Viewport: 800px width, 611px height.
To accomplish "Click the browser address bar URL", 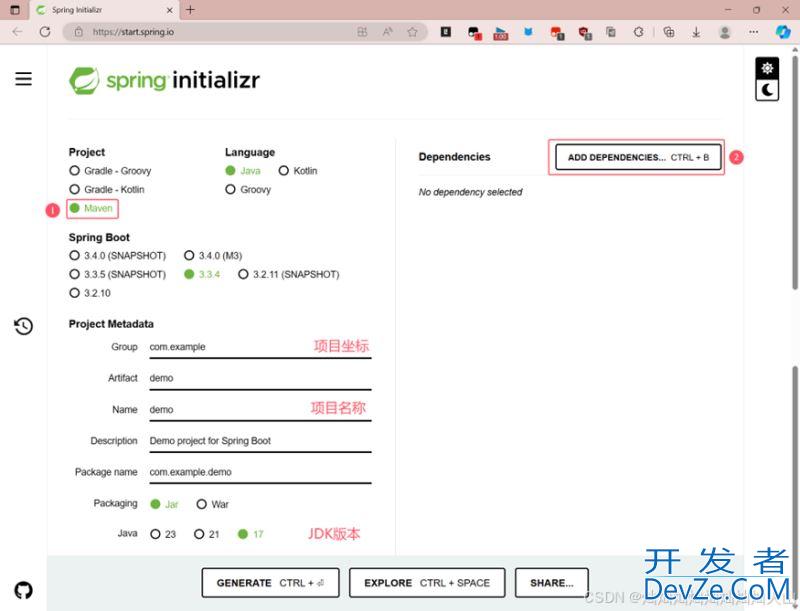I will (133, 32).
